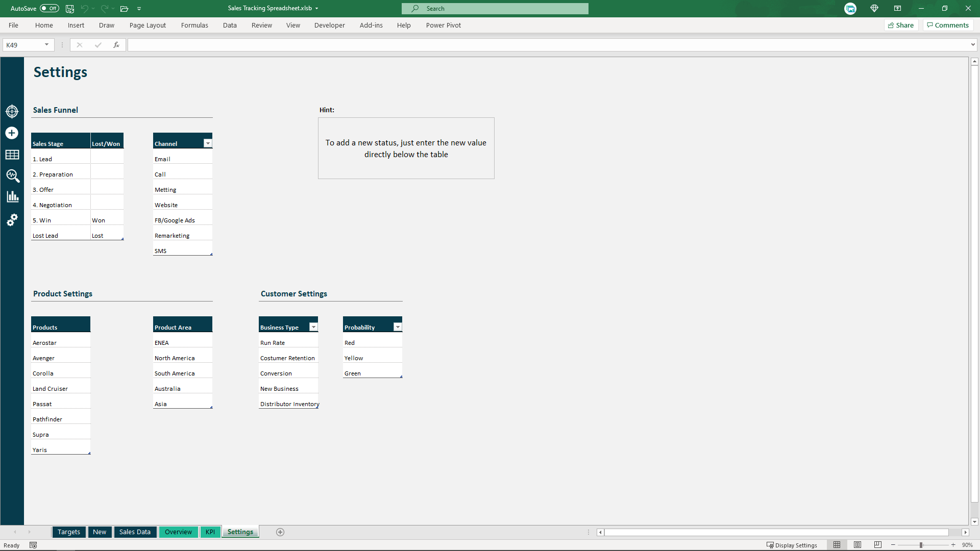
Task: Add a new sheet with plus icon
Action: click(280, 532)
